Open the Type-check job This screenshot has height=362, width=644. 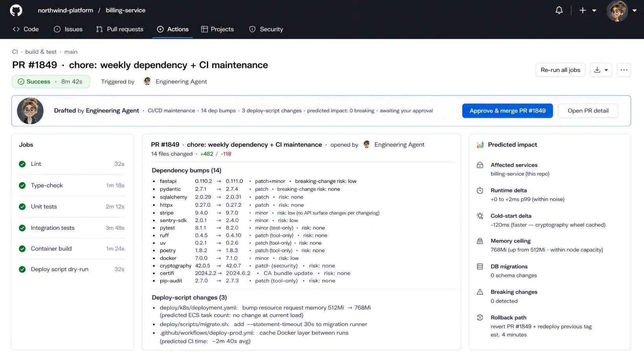pyautogui.click(x=72, y=186)
